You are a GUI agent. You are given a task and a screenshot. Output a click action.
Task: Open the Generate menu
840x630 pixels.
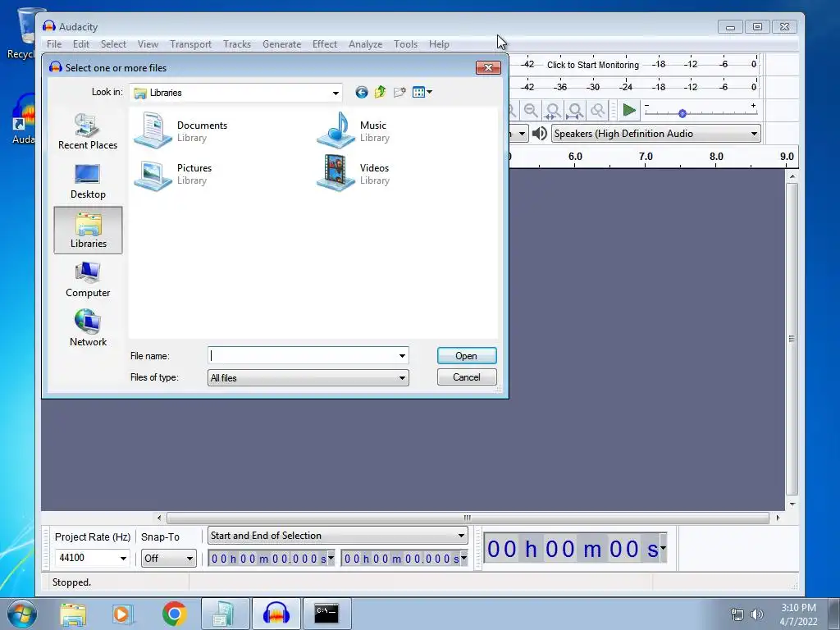click(282, 44)
